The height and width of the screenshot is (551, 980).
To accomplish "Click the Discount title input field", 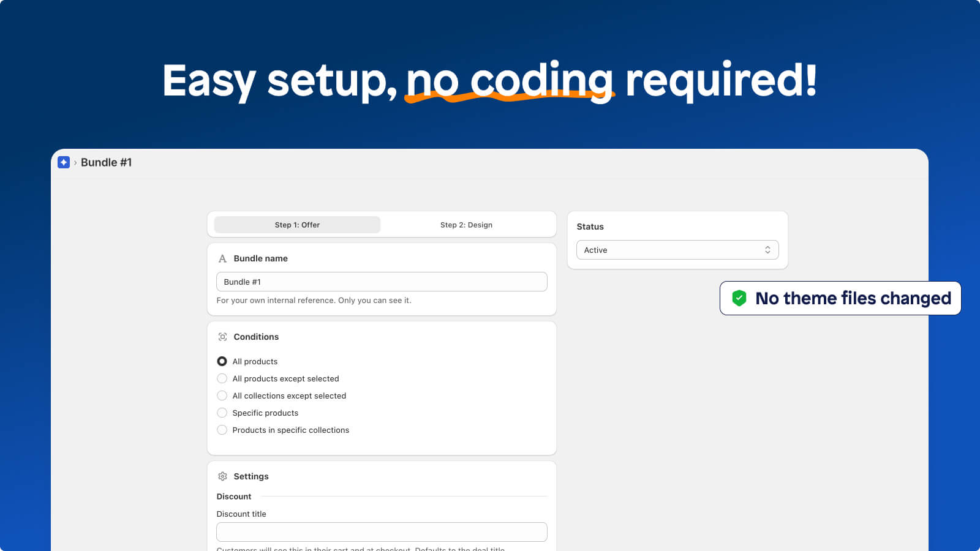I will click(x=381, y=531).
